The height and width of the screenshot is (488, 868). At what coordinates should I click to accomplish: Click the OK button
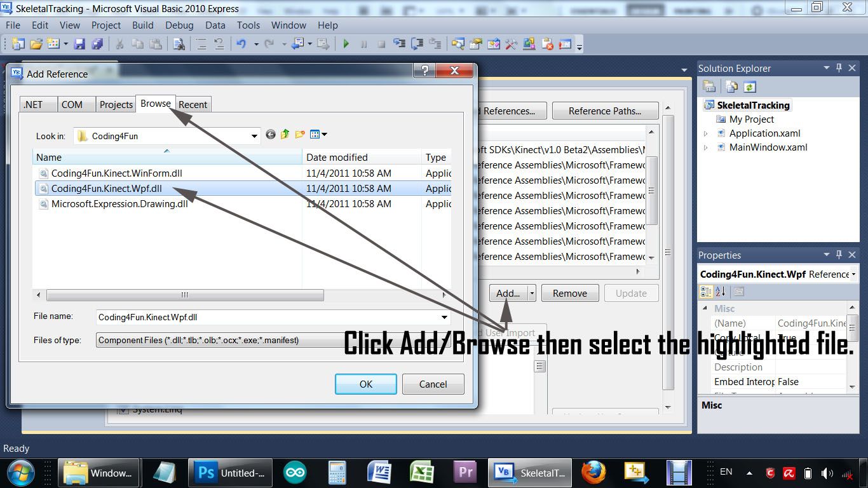(x=365, y=384)
